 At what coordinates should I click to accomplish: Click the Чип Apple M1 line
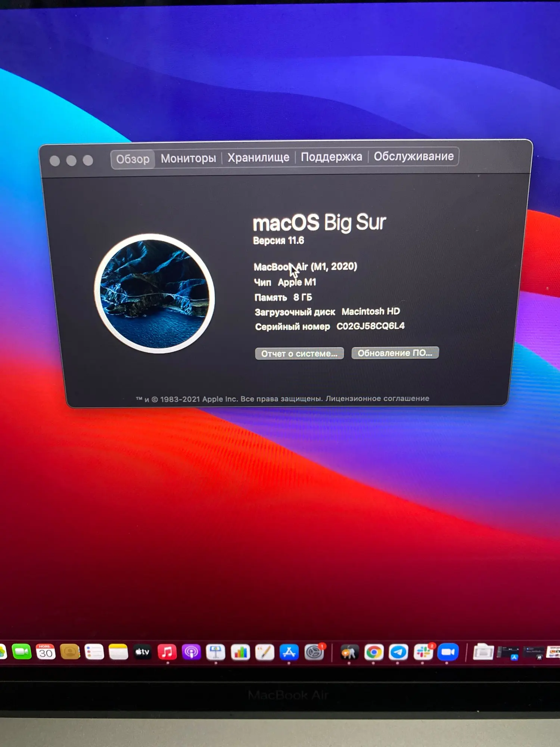285,282
